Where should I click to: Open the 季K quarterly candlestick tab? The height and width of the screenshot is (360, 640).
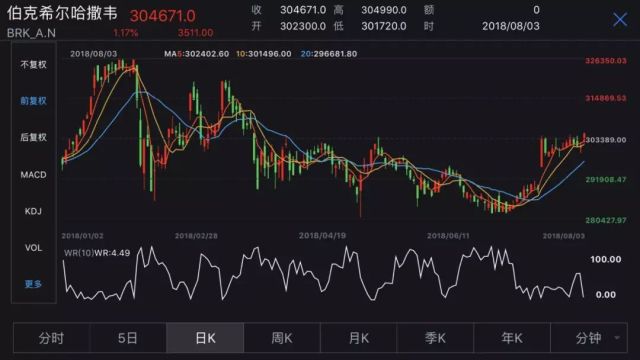(435, 338)
